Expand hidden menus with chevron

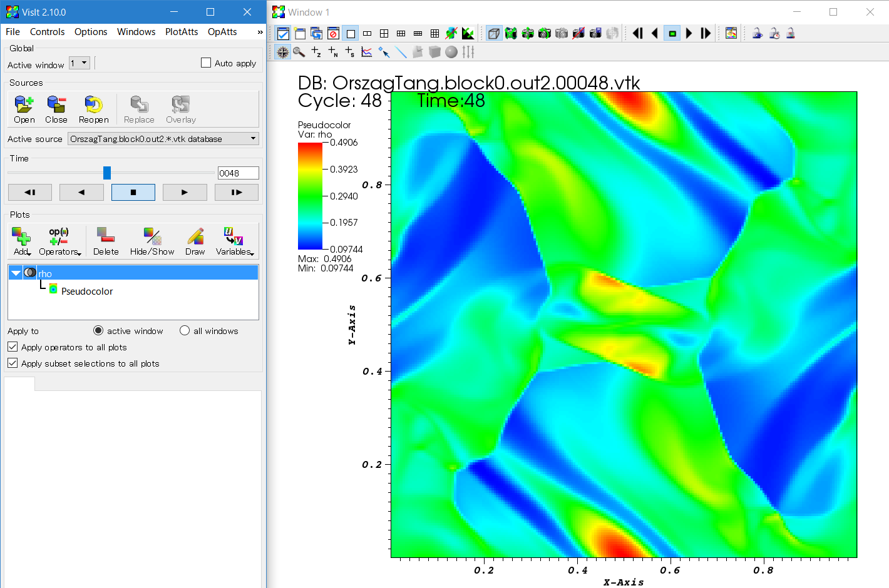[x=260, y=32]
